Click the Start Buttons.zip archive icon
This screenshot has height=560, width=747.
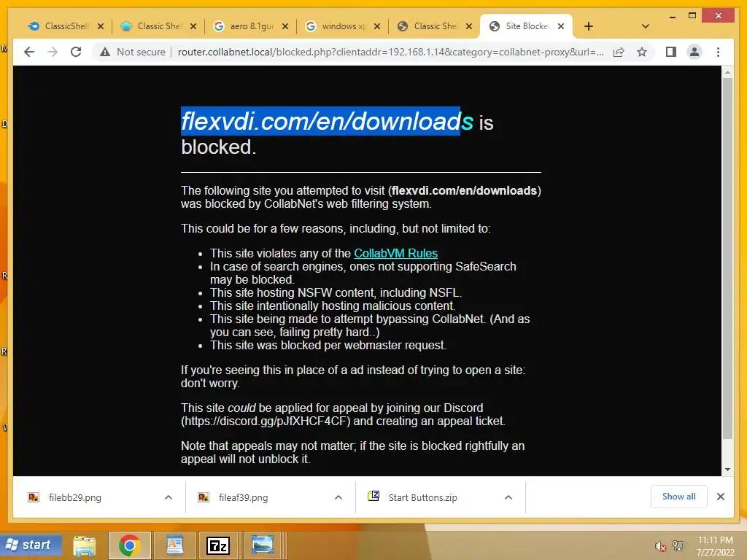tap(373, 496)
